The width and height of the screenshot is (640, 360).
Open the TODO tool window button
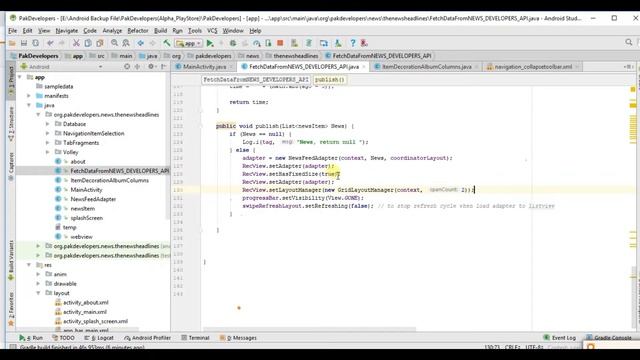[63, 338]
